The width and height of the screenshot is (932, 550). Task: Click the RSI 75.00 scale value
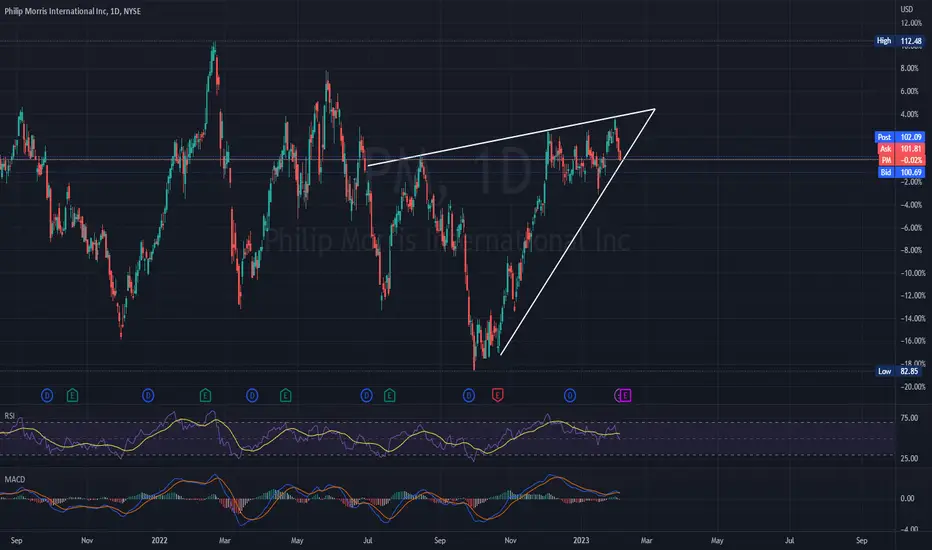909,418
